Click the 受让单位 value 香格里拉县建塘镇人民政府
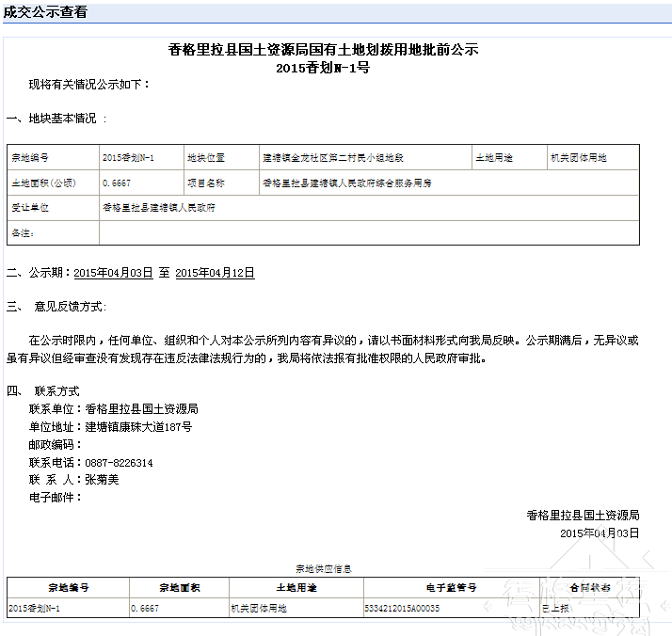 (x=159, y=208)
